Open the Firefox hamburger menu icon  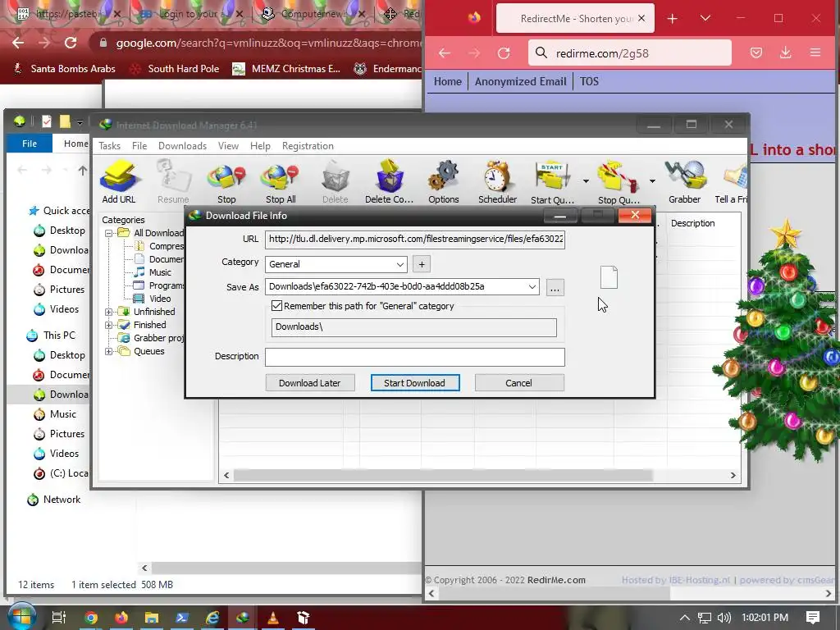(815, 52)
